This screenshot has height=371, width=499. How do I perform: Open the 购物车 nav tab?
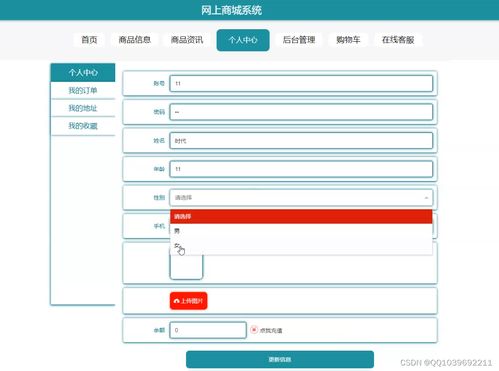348,40
